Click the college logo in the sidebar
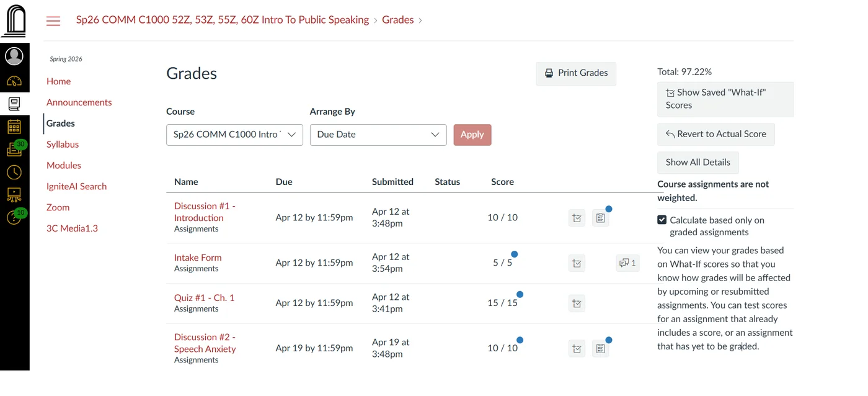 (x=15, y=20)
